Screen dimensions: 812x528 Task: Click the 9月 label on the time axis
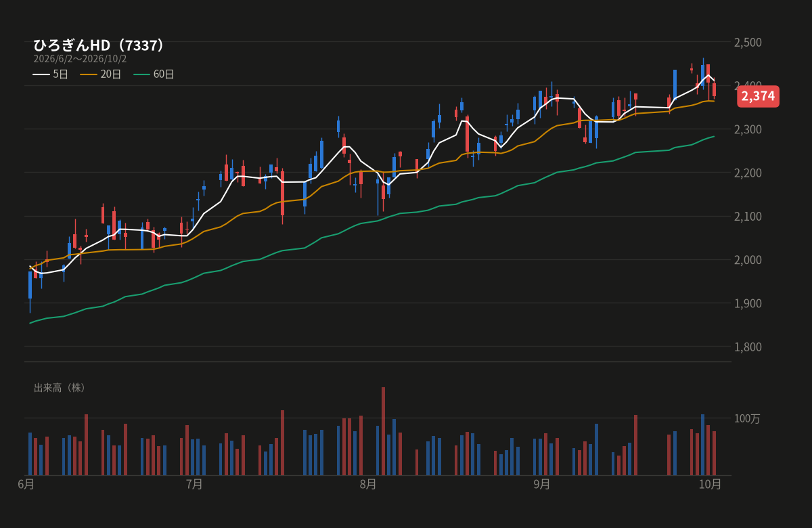(542, 484)
